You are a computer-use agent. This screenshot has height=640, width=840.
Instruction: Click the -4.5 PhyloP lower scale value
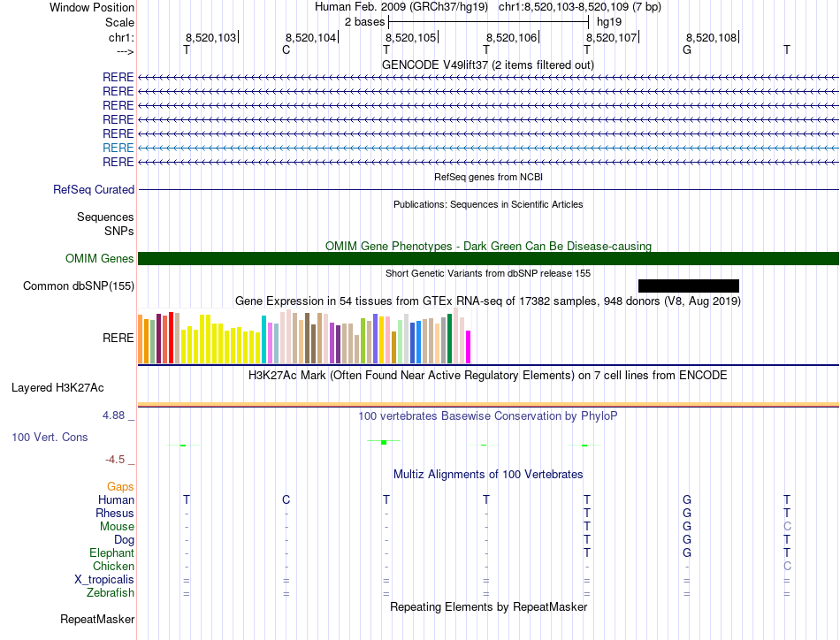(x=115, y=460)
